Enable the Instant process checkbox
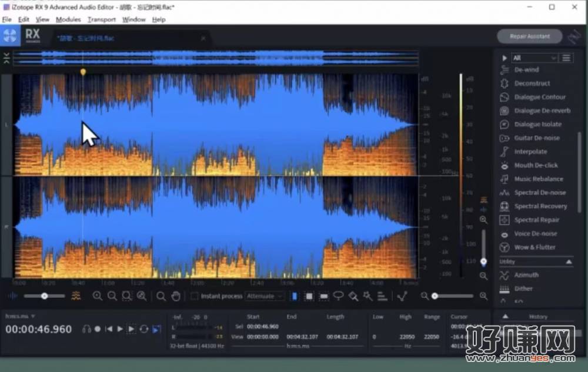The image size is (588, 372). (195, 296)
